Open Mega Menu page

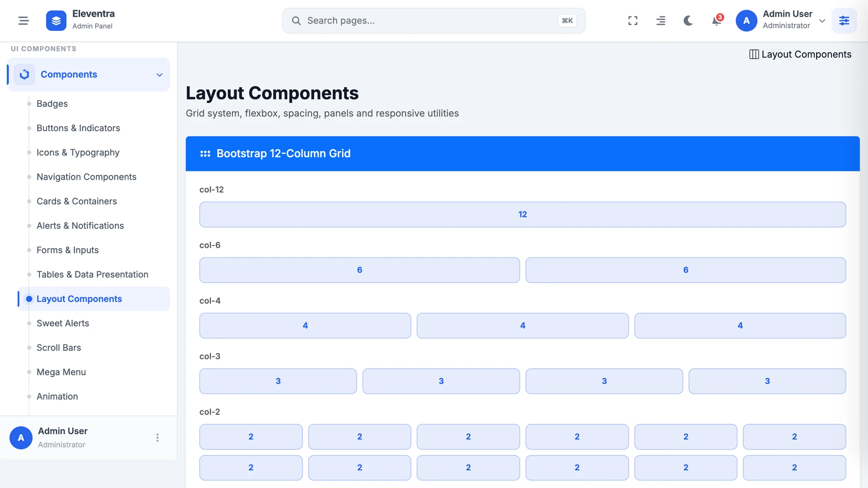[x=61, y=372]
